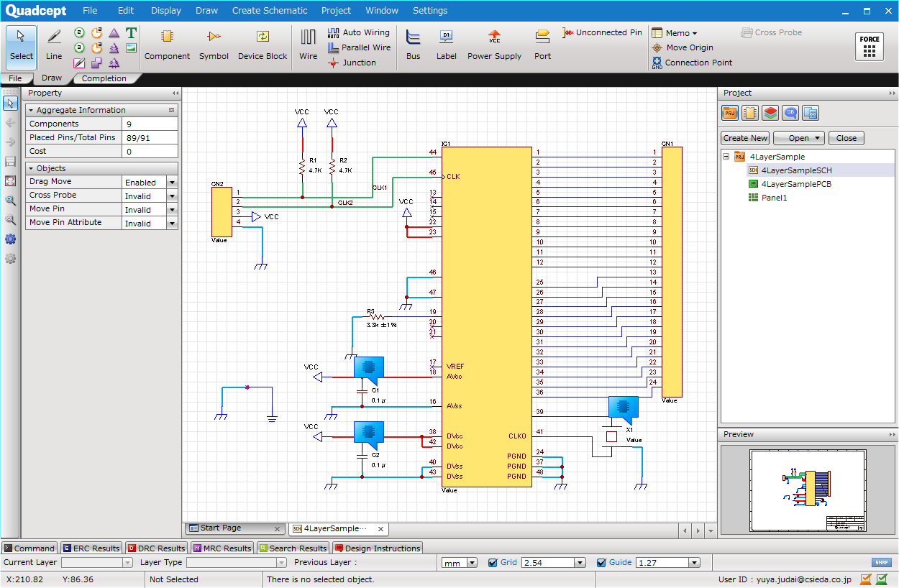Collapse 4LayerSample project tree node

tap(726, 157)
